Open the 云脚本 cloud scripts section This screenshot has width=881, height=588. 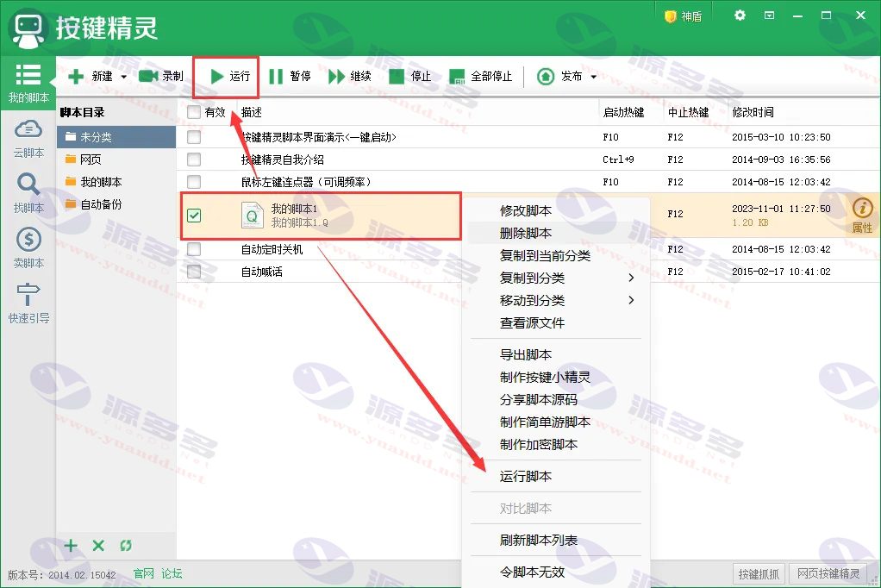click(28, 139)
